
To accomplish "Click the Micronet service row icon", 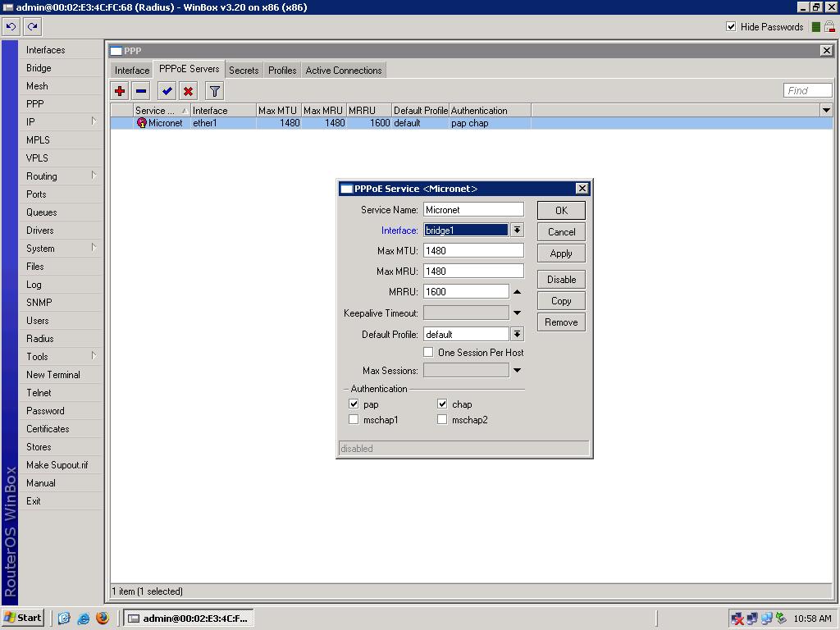I will (x=141, y=123).
